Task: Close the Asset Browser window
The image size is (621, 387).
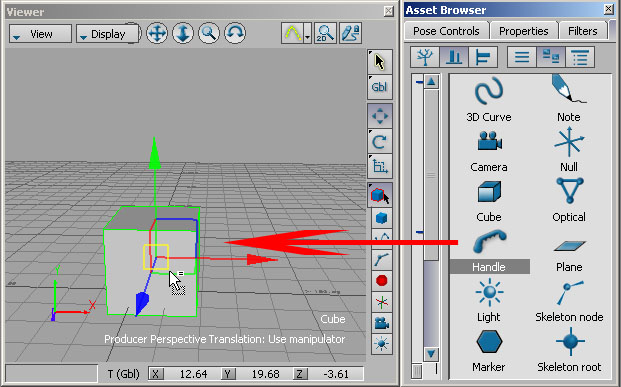Action: [x=609, y=9]
